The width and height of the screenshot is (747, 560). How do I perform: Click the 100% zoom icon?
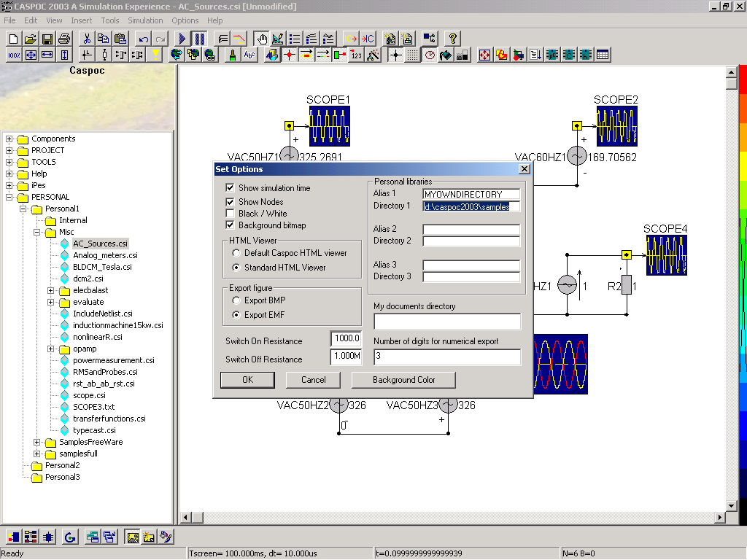tap(14, 55)
